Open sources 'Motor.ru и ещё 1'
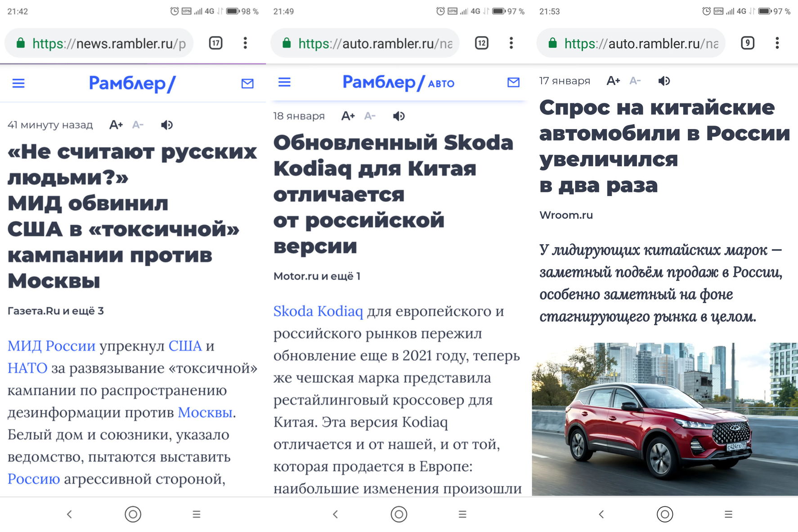The image size is (798, 532). point(317,276)
